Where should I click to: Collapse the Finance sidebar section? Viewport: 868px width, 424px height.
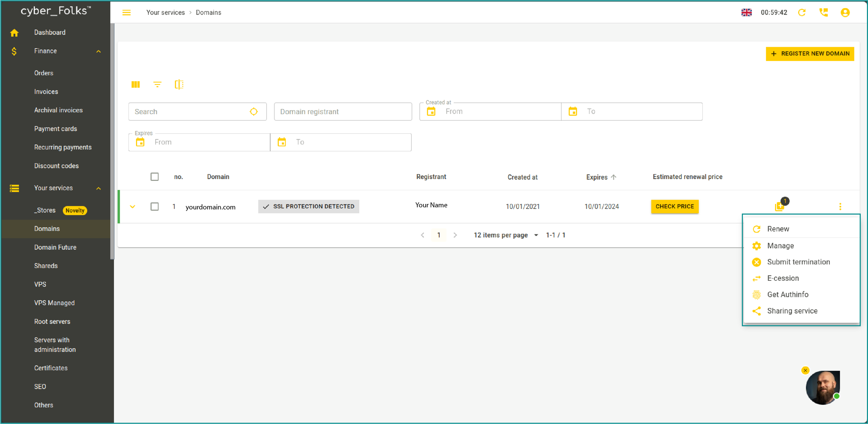(99, 51)
